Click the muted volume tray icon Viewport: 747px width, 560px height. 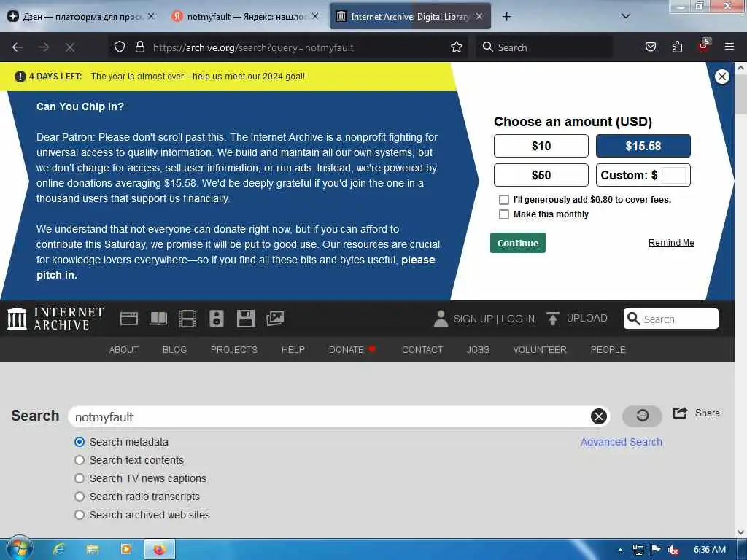pos(673,550)
